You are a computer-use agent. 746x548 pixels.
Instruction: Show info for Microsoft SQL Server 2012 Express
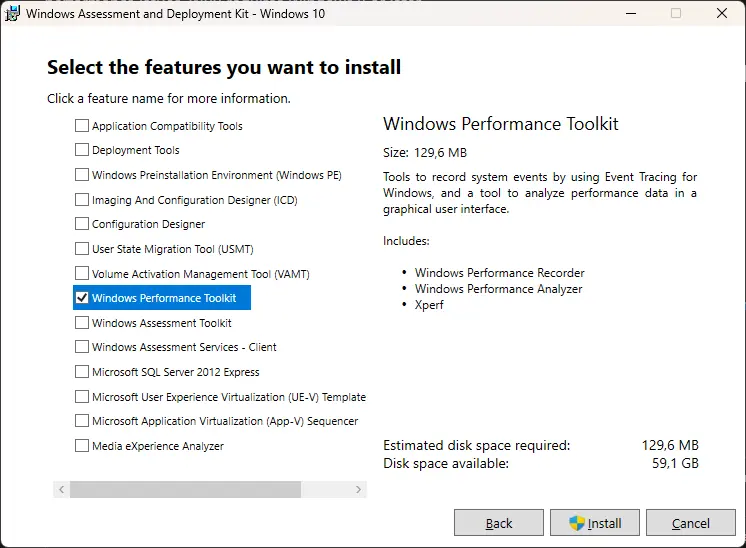(x=176, y=372)
